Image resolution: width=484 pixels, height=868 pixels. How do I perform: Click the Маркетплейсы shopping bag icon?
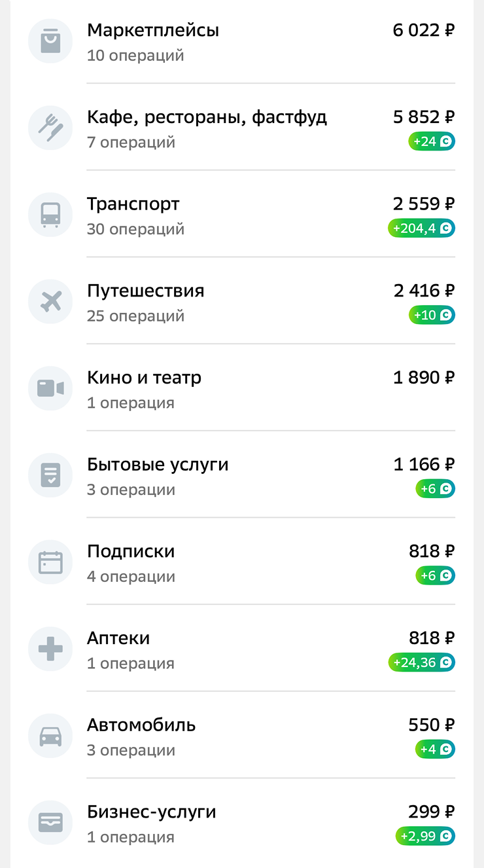pos(50,41)
